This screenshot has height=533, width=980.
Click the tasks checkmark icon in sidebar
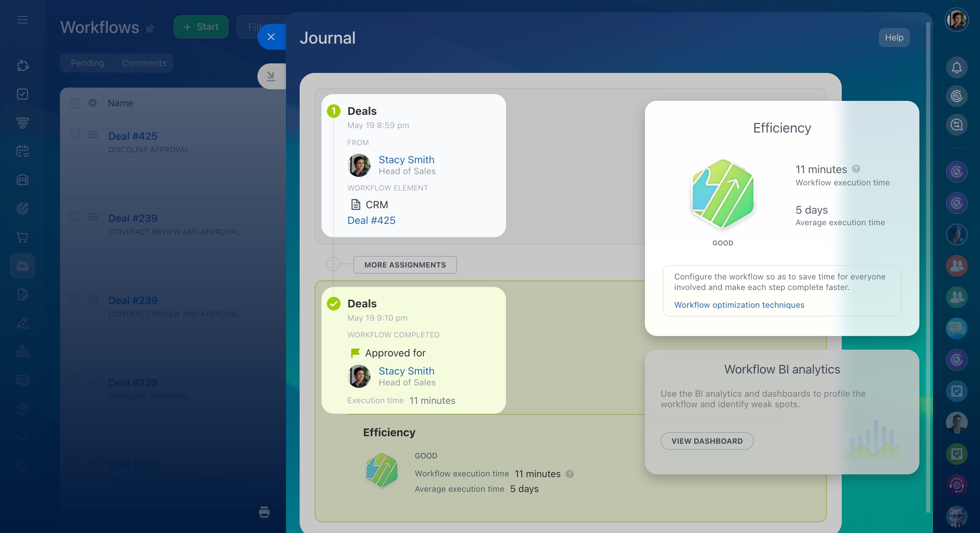(22, 94)
